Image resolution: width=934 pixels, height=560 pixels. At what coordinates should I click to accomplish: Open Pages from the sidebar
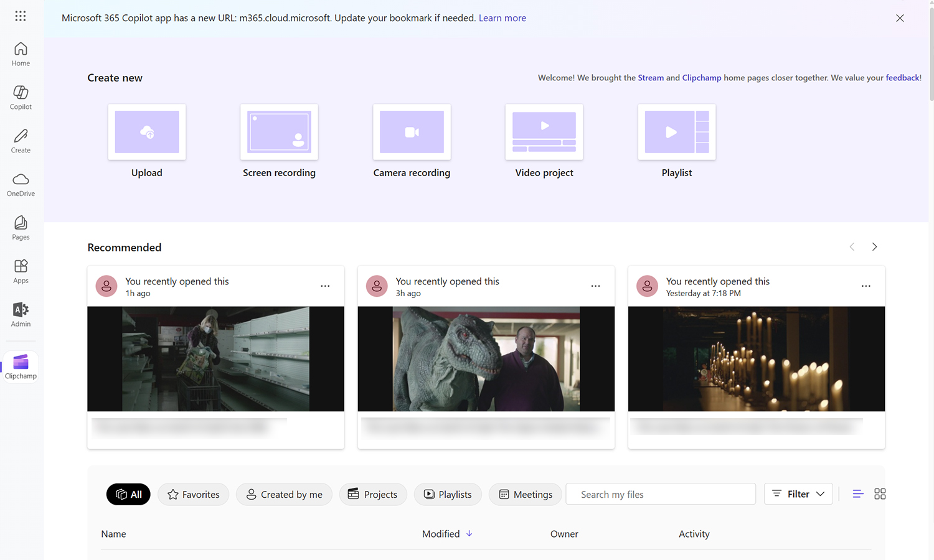coord(21,228)
